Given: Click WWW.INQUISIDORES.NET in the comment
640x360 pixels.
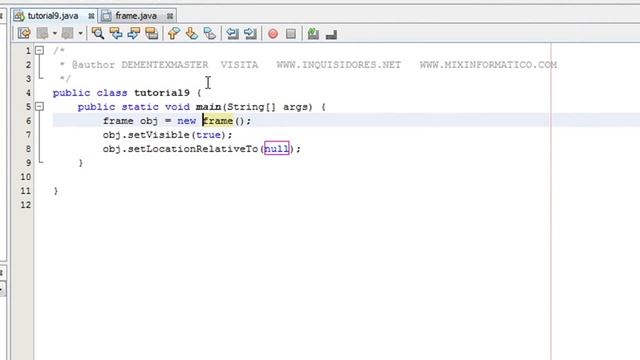Looking at the screenshot, I should [x=339, y=65].
